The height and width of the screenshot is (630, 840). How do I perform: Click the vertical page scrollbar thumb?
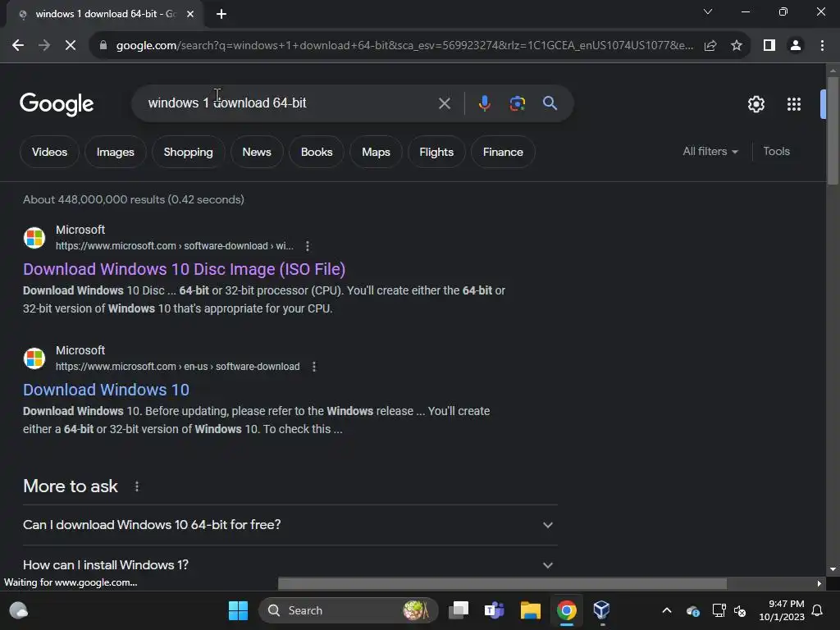click(833, 130)
